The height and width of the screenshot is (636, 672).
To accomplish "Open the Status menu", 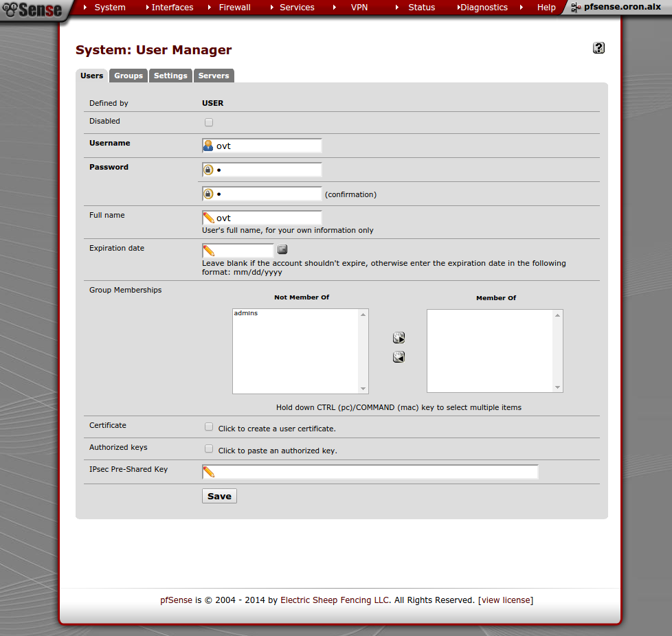I will [421, 8].
